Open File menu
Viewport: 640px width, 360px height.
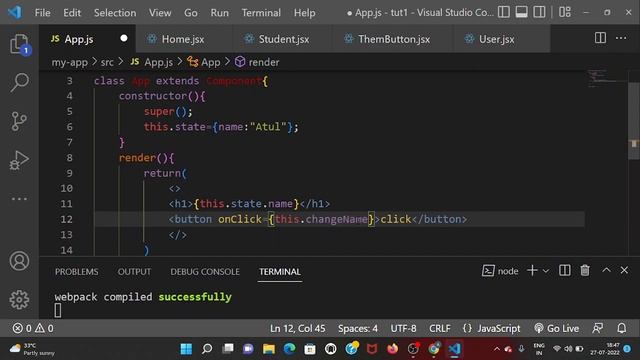pos(42,13)
